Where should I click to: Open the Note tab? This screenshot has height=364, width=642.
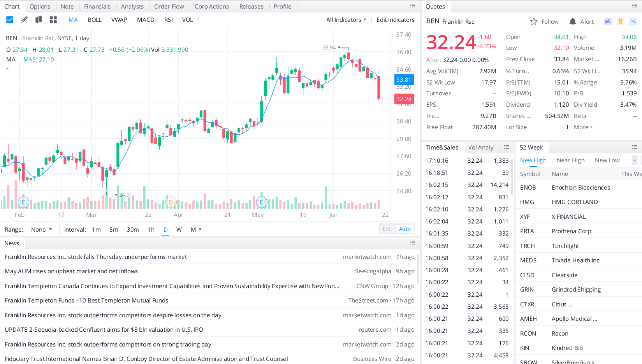67,7
